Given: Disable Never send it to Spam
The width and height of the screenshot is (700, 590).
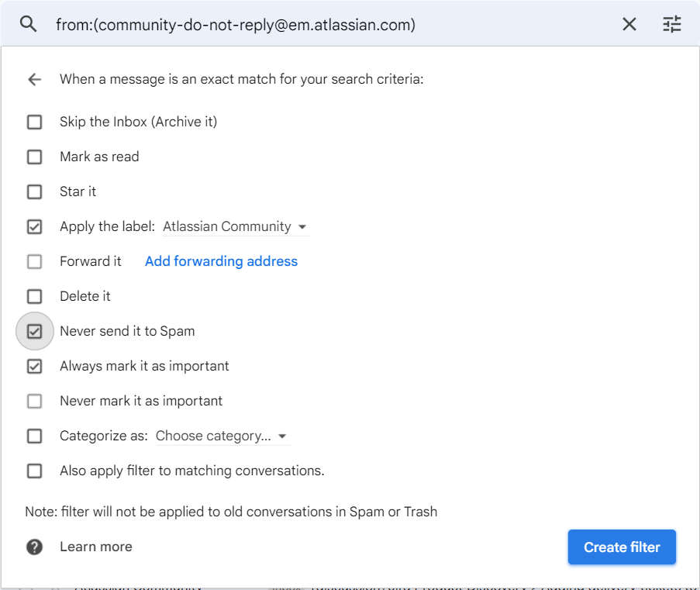Looking at the screenshot, I should 34,331.
